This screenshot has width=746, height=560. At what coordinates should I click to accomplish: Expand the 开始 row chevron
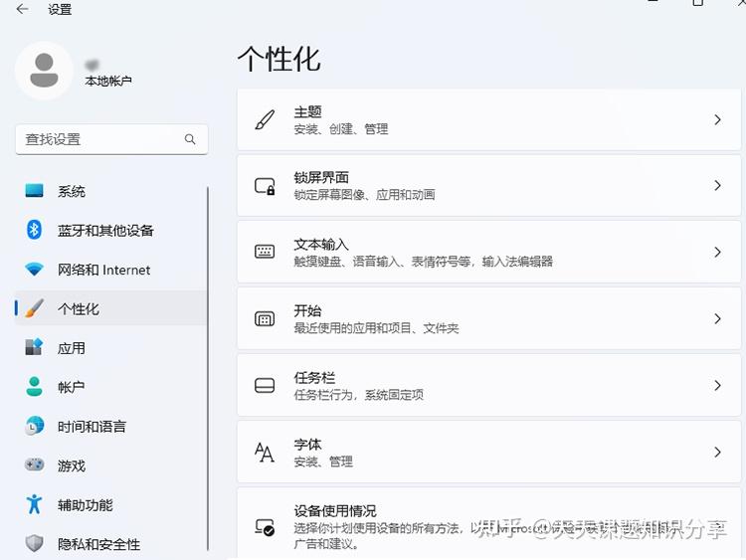tap(717, 318)
